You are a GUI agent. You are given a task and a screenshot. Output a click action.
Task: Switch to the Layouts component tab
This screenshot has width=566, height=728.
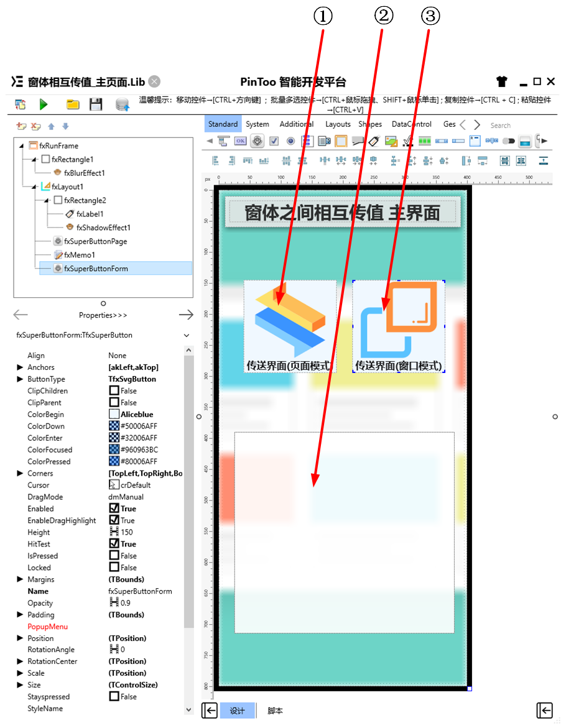click(338, 124)
